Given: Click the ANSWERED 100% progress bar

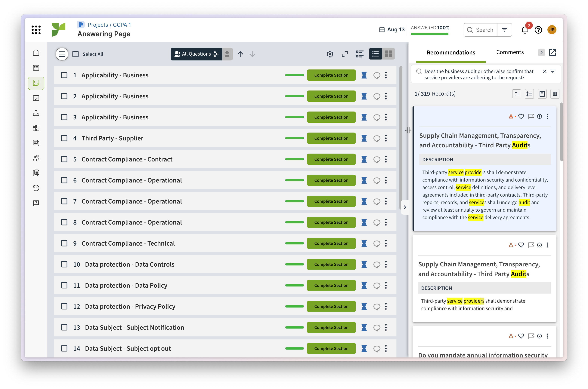Looking at the screenshot, I should [430, 34].
